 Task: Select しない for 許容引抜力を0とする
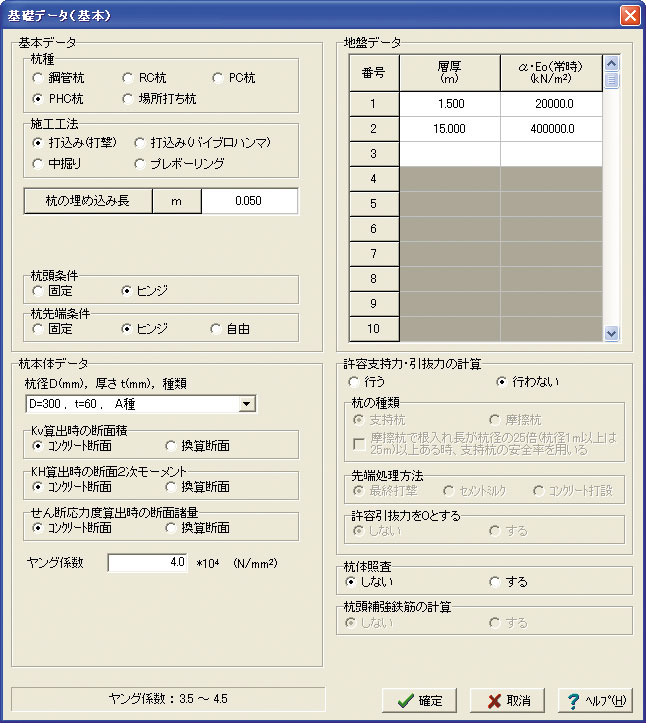[358, 531]
